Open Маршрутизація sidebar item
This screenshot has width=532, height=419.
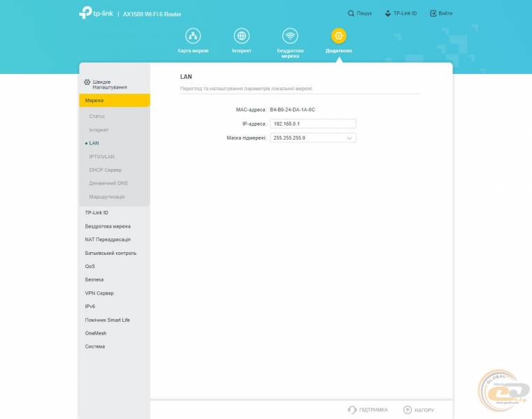point(107,197)
